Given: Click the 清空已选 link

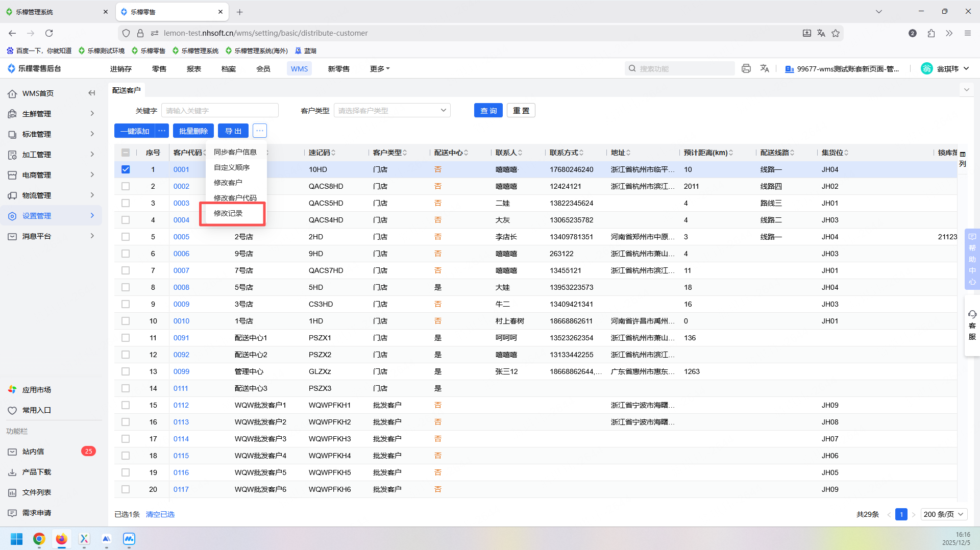Looking at the screenshot, I should [x=160, y=514].
